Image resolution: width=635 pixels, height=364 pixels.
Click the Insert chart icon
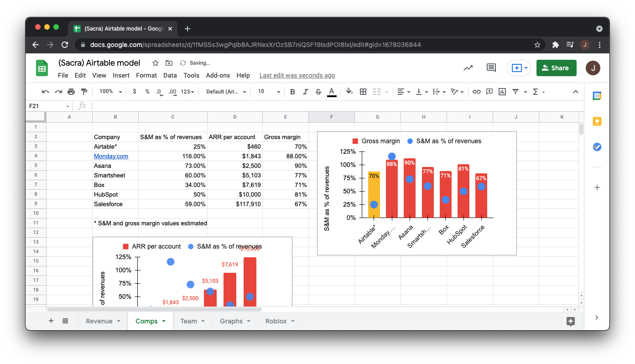502,92
